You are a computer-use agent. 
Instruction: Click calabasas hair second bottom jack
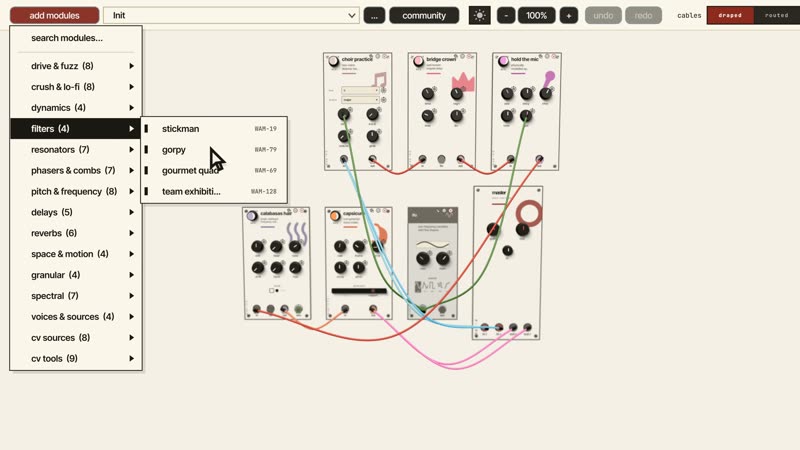[x=270, y=309]
